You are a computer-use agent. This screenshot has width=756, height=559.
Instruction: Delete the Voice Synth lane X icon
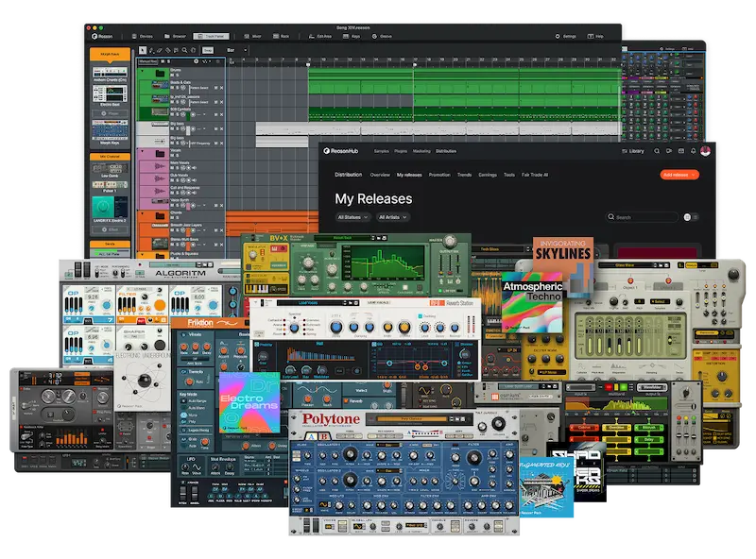[x=222, y=205]
